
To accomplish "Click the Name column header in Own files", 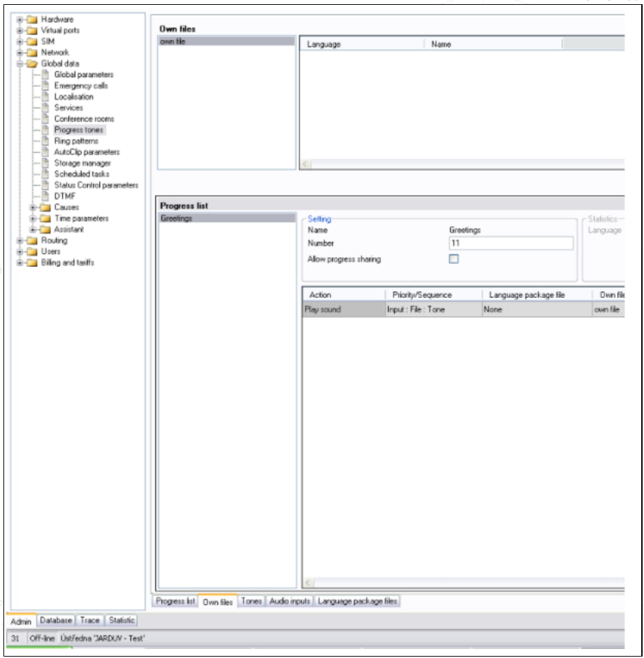I will point(493,44).
